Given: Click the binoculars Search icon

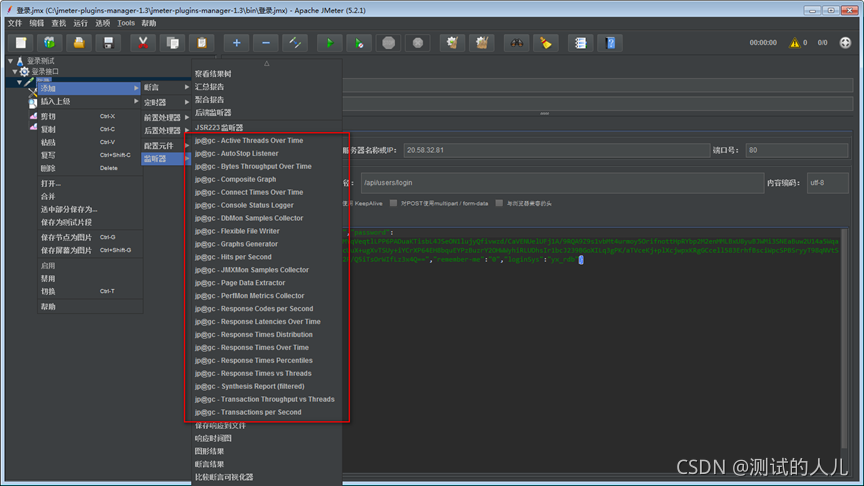Looking at the screenshot, I should coord(516,43).
